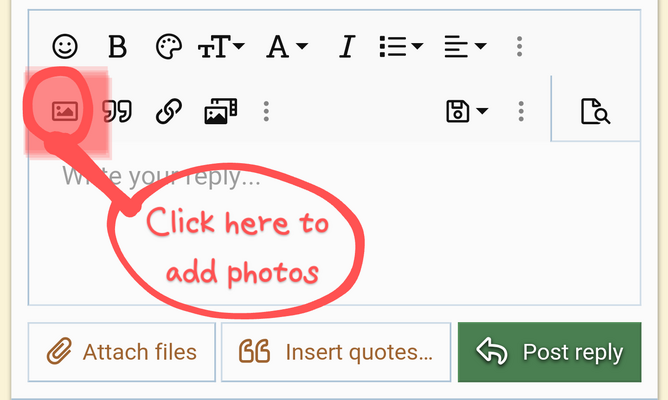
Task: Click the Post reply button
Action: pyautogui.click(x=550, y=352)
